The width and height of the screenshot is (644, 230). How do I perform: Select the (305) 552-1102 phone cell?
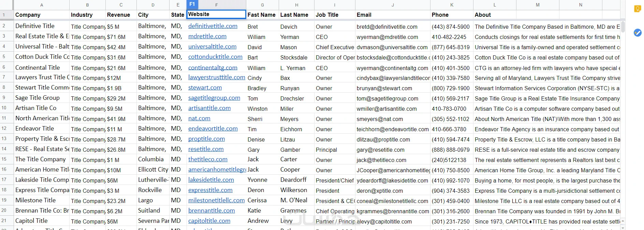click(452, 119)
